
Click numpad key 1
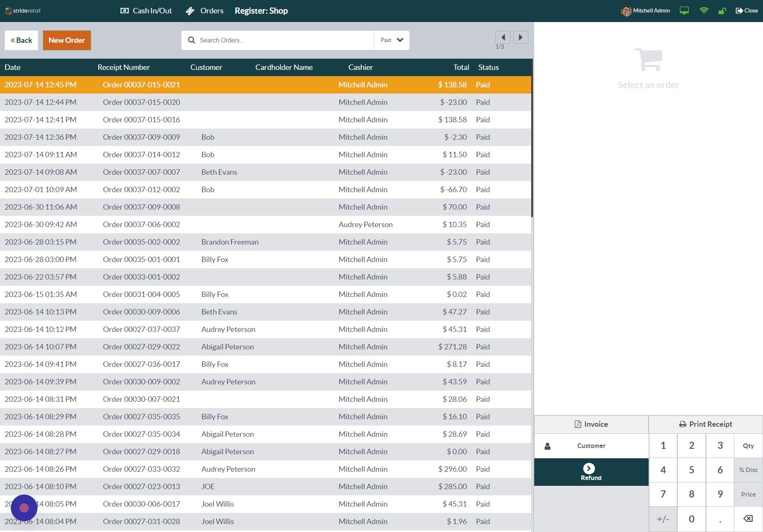[x=663, y=446]
